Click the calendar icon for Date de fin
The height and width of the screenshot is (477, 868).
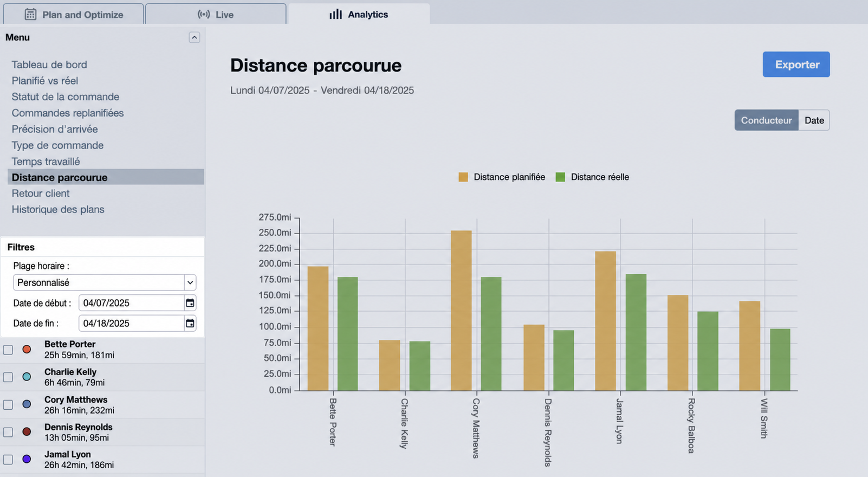190,324
